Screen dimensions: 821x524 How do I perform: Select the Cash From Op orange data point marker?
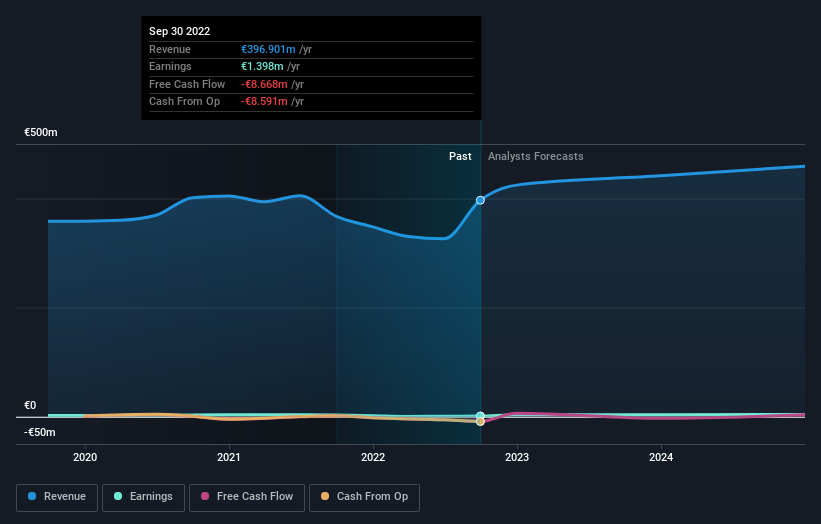(x=480, y=421)
